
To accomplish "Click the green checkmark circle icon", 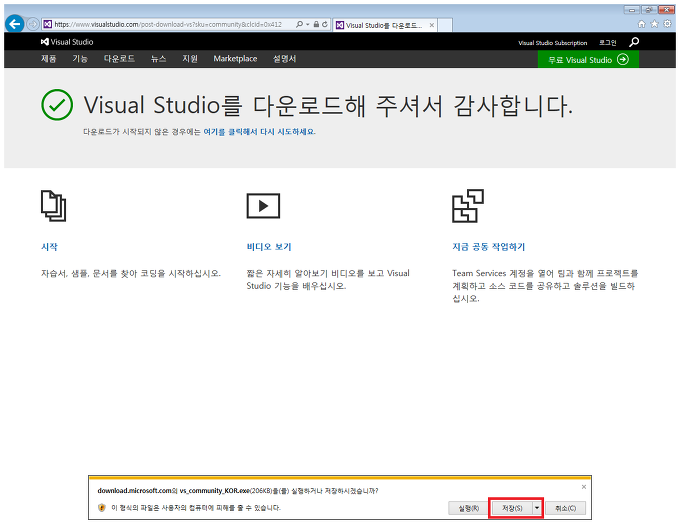I will pyautogui.click(x=57, y=105).
